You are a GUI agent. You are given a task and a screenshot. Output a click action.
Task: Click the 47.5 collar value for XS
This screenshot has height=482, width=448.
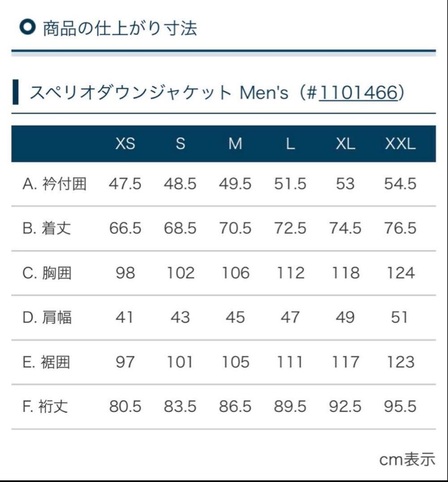125,184
